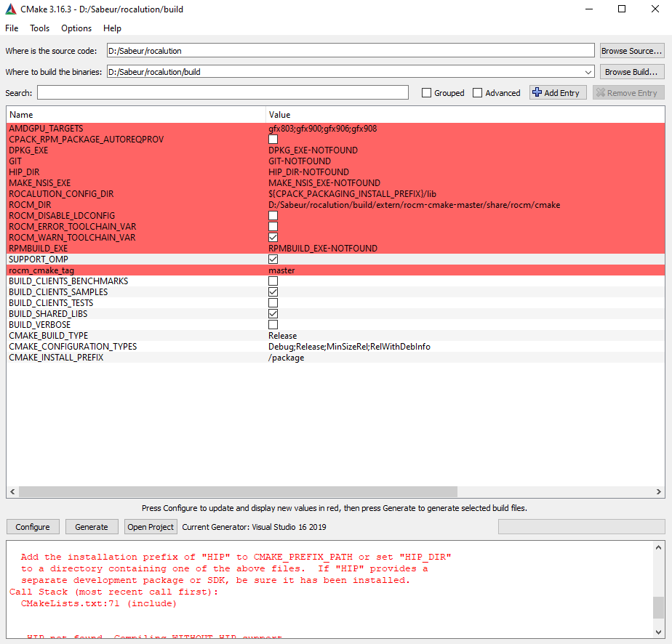Select the GIT entry row name

[x=15, y=161]
